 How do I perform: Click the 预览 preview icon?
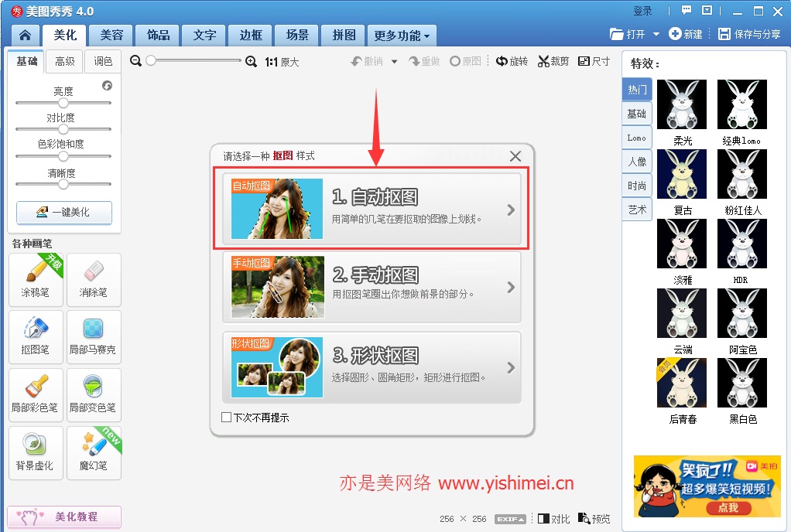594,519
